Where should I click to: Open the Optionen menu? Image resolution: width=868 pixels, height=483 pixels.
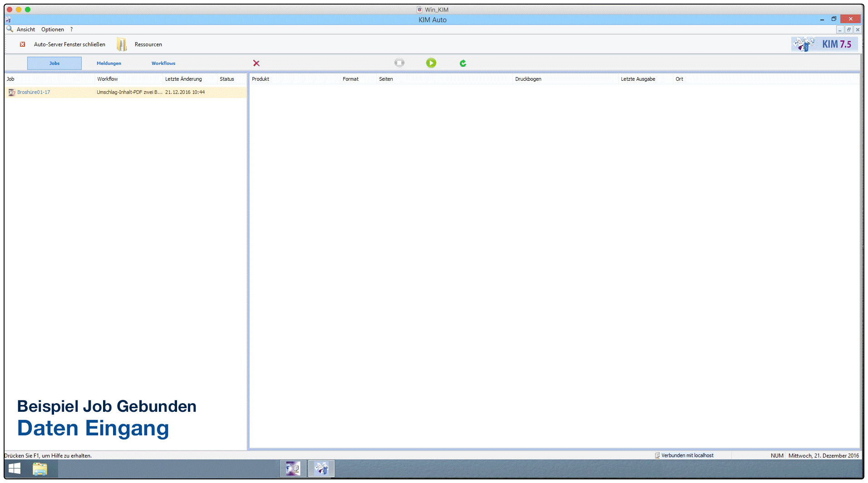click(x=52, y=29)
